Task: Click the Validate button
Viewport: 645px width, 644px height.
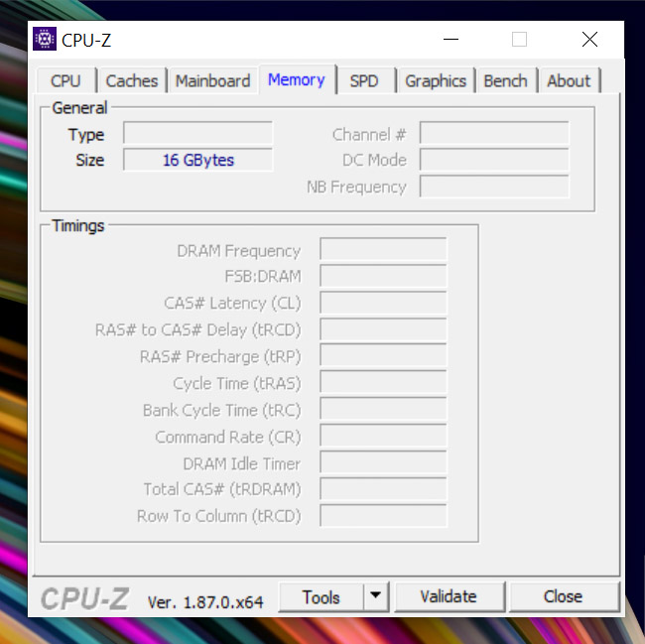Action: tap(449, 596)
